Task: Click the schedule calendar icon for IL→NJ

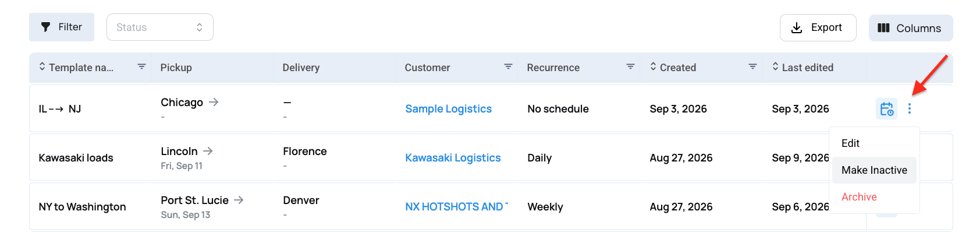Action: (x=886, y=109)
